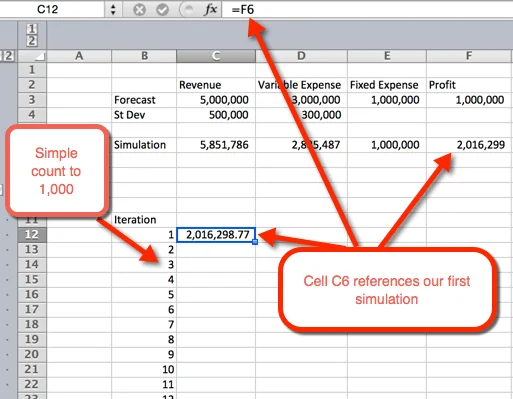The image size is (513, 399).
Task: Select row 19 header
Action: point(32,340)
